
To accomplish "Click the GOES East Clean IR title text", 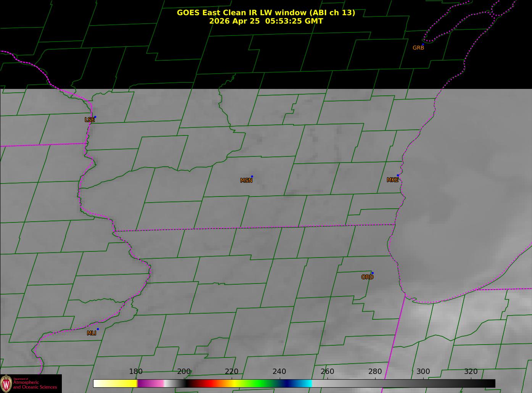I will point(266,13).
